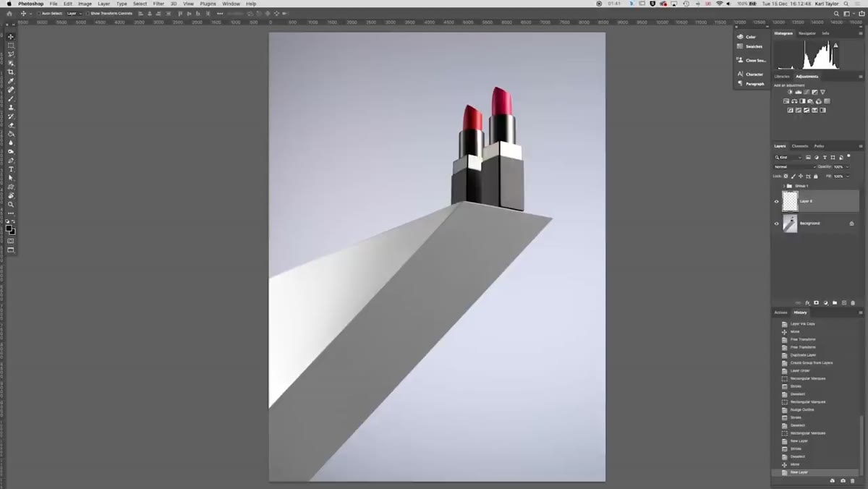Viewport: 868px width, 489px height.
Task: Select the Path Selection tool
Action: click(x=11, y=178)
